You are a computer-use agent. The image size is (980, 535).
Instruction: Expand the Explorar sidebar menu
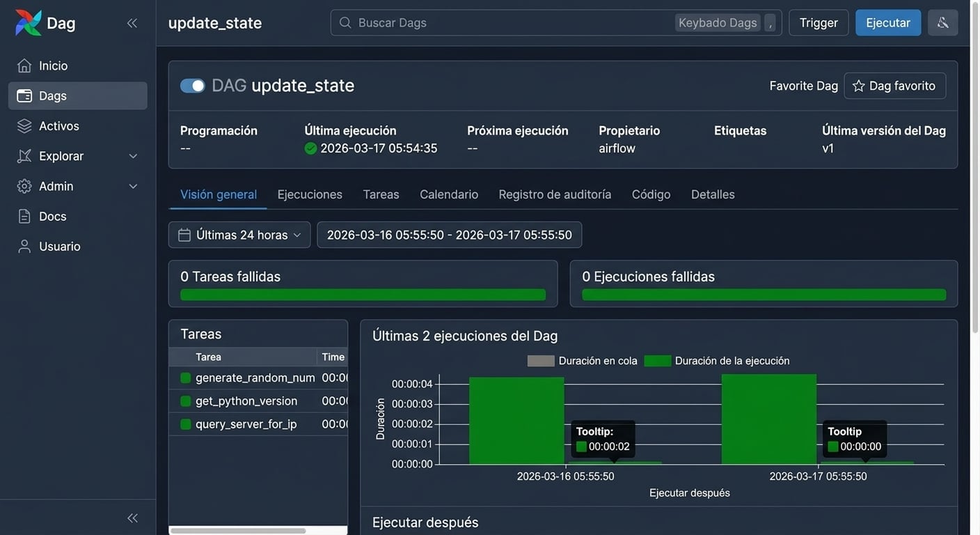coord(78,156)
